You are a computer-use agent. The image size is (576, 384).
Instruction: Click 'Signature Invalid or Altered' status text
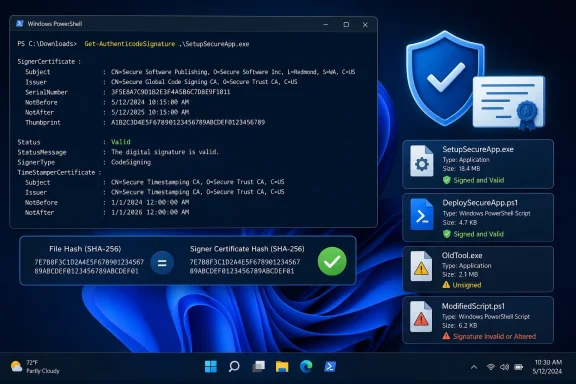[x=494, y=336]
